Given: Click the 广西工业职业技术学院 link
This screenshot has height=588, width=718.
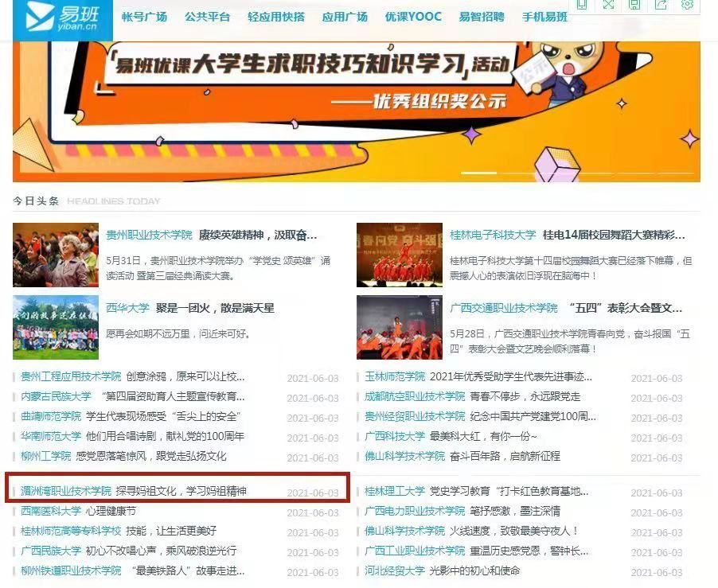Looking at the screenshot, I should [415, 551].
